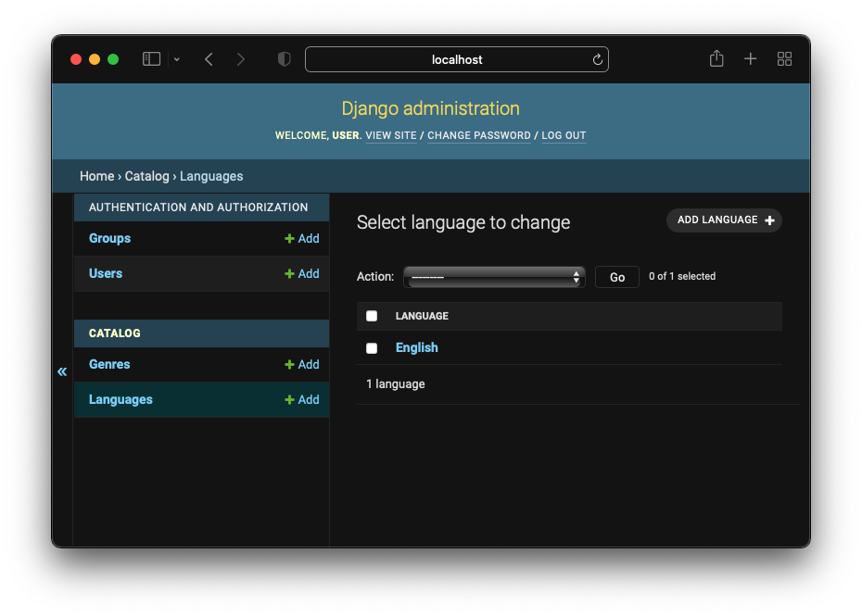Open the Authentication and Authorization section header
862x616 pixels.
pyautogui.click(x=198, y=207)
